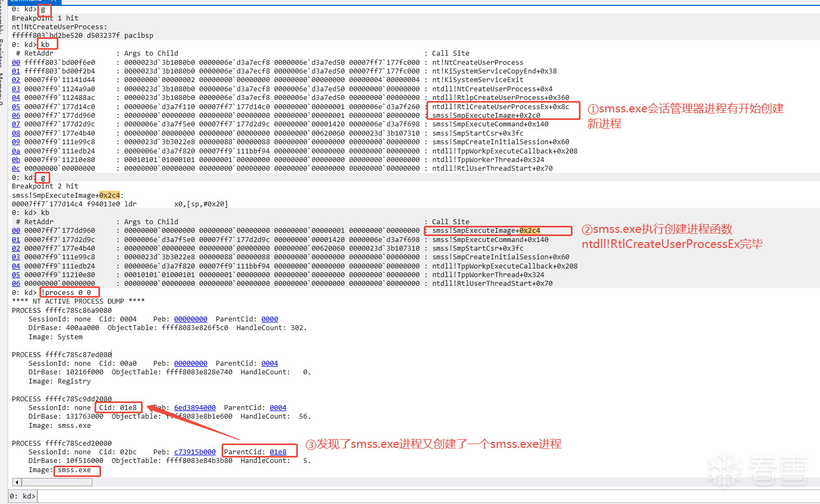
Task: Open frame 06 link for smss!SmpExecuteImage+0x2c0
Action: coord(16,115)
